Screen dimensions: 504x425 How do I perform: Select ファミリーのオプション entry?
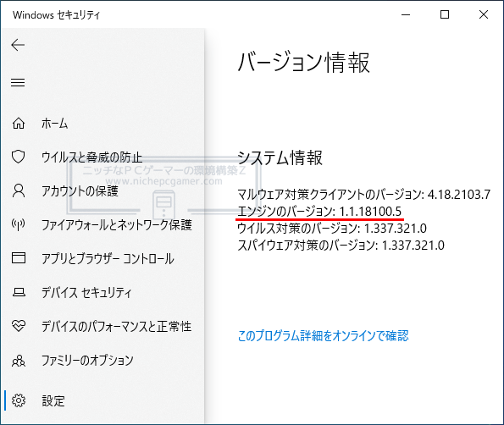pyautogui.click(x=87, y=360)
